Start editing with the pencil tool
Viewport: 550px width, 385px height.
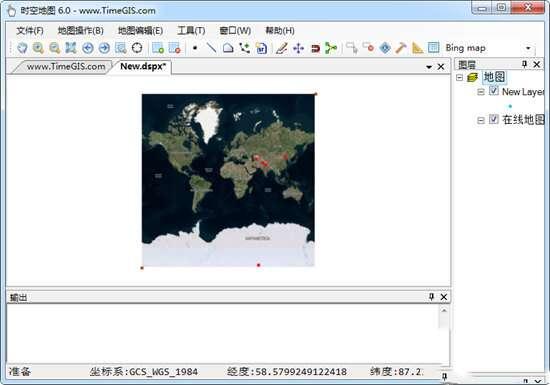[282, 48]
